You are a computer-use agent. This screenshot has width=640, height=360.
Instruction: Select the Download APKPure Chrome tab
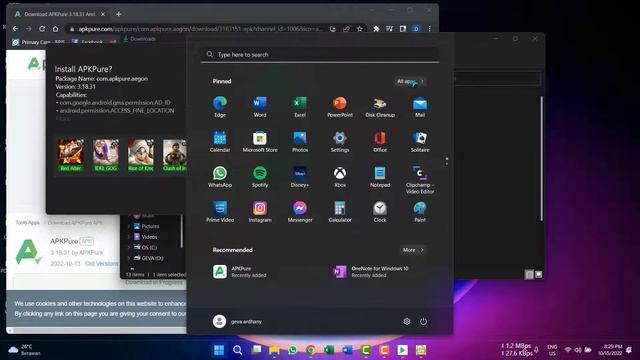coord(60,14)
